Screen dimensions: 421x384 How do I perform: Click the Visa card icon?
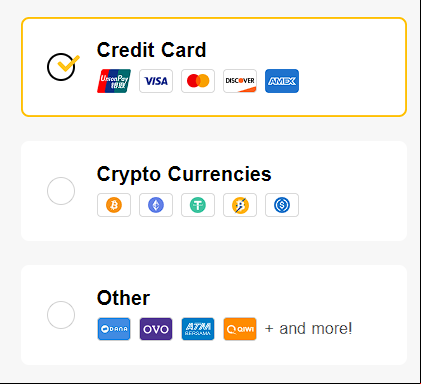click(156, 81)
